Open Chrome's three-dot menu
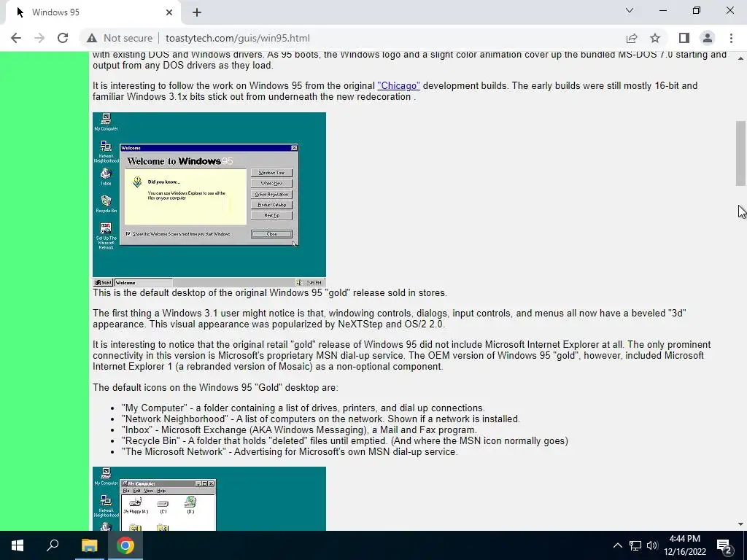Viewport: 747px width, 560px height. pos(731,38)
